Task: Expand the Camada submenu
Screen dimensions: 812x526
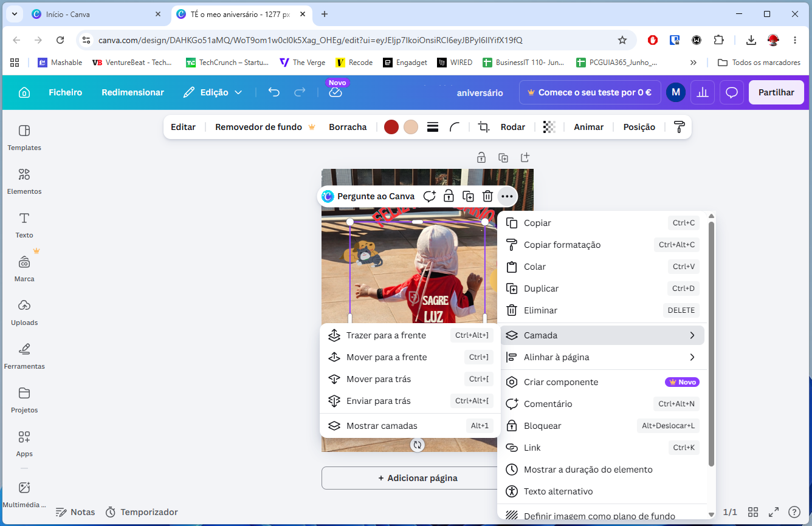Action: [x=602, y=335]
